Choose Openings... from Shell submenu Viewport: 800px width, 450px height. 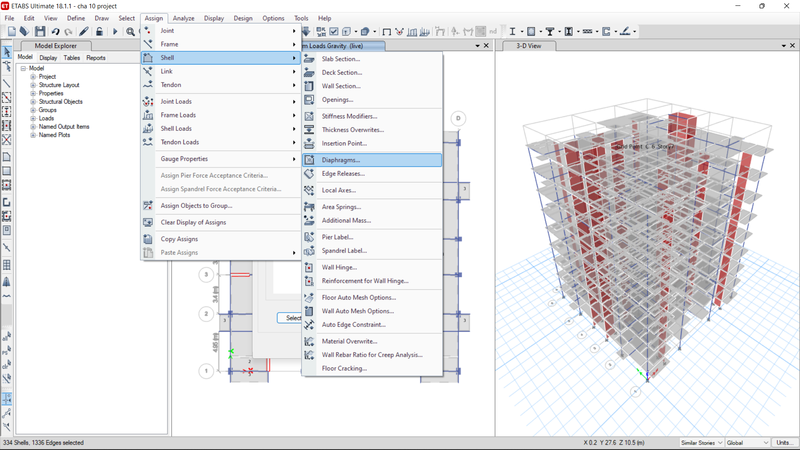click(372, 99)
